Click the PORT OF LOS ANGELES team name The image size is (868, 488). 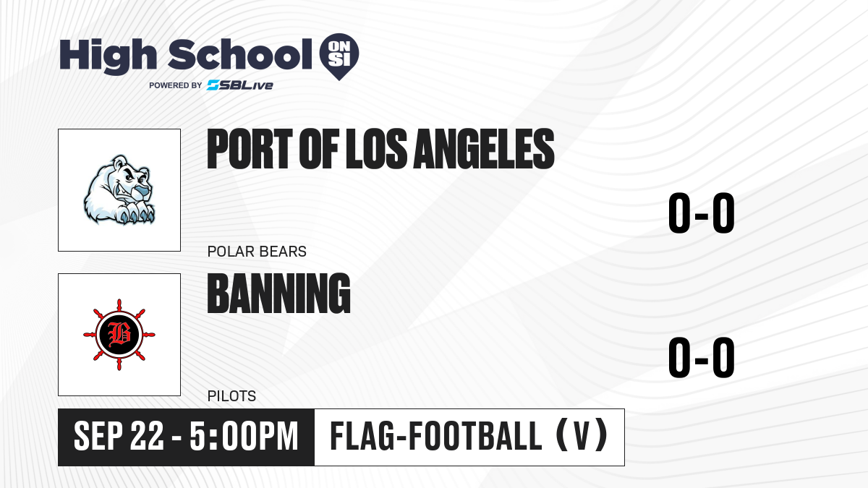click(380, 149)
